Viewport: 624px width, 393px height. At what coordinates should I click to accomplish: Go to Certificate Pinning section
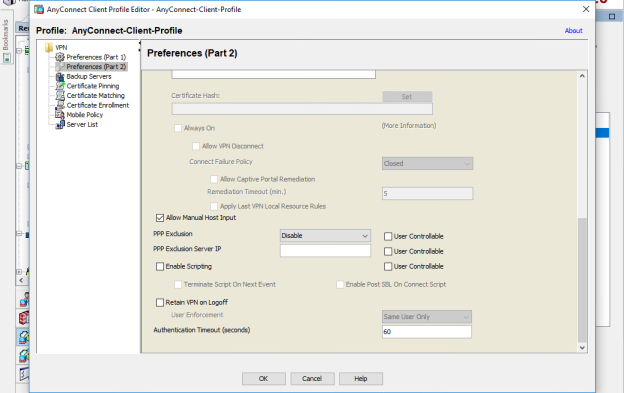[93, 86]
